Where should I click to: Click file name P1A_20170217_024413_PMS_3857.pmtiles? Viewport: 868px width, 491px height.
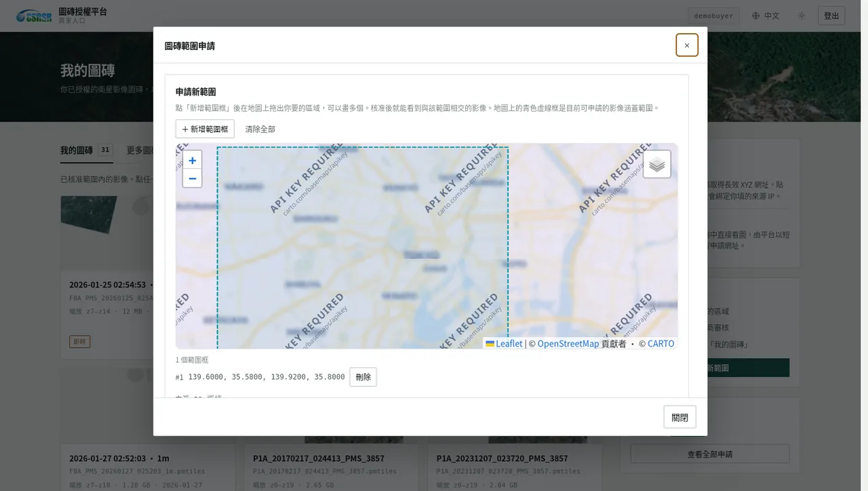325,471
